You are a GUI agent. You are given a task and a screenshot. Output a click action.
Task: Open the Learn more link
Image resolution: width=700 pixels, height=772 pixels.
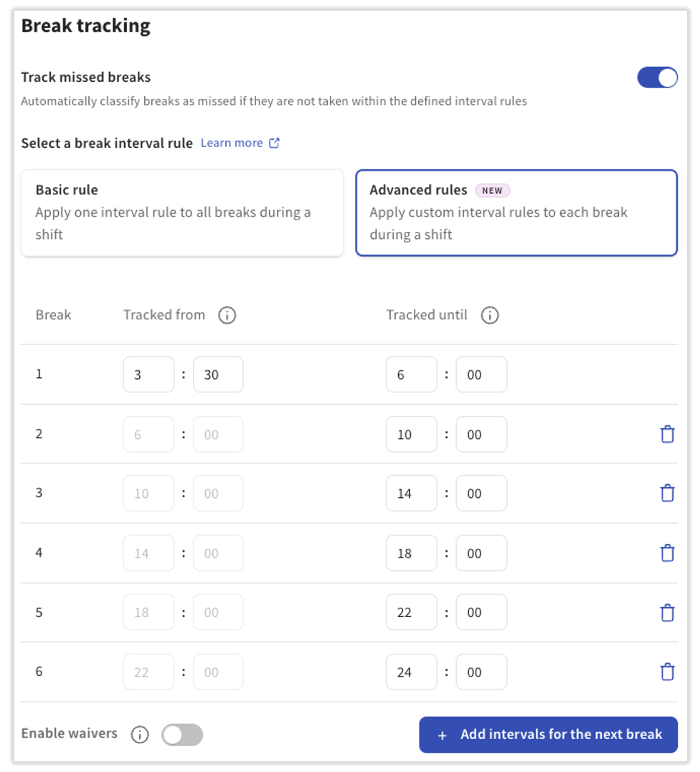pyautogui.click(x=240, y=143)
